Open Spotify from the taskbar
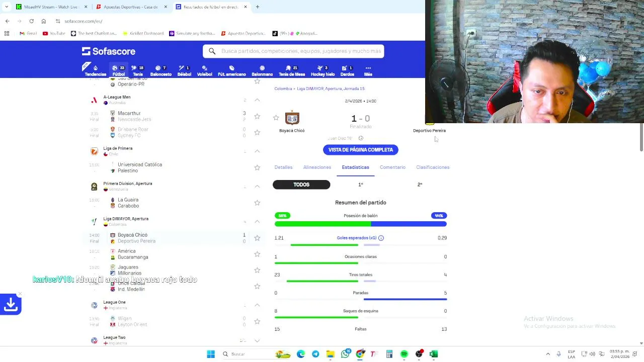Image resolution: width=644 pixels, height=362 pixels. click(x=404, y=354)
